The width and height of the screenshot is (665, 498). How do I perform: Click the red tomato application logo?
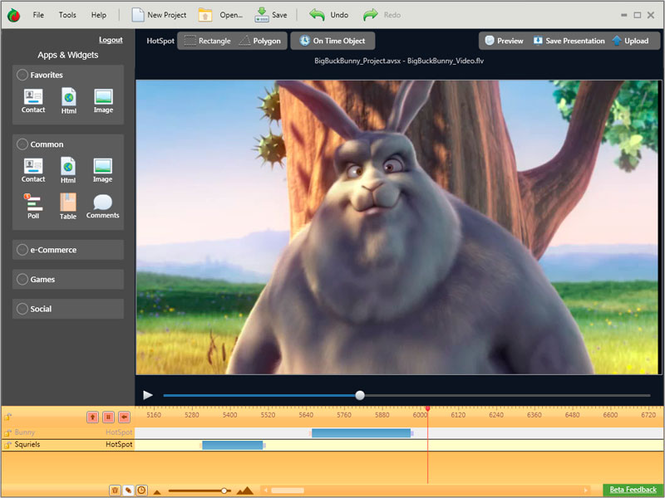14,15
